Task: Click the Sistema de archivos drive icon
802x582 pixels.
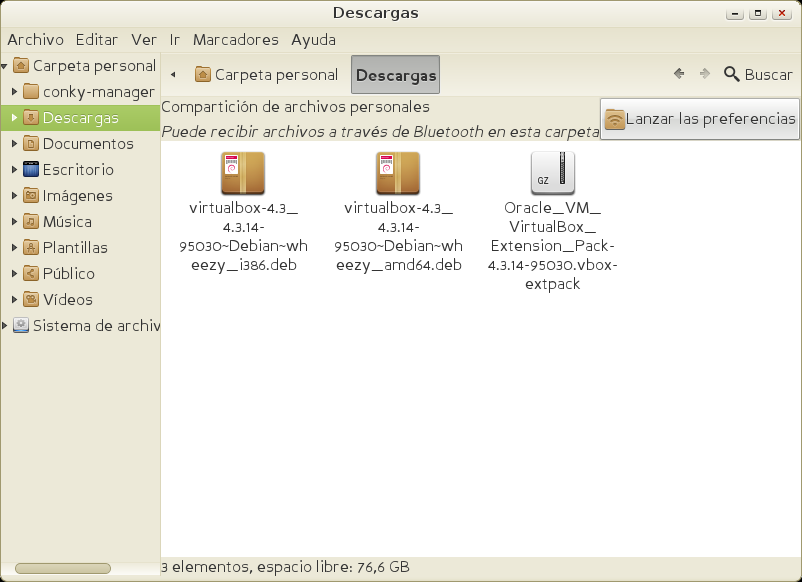Action: click(x=21, y=326)
